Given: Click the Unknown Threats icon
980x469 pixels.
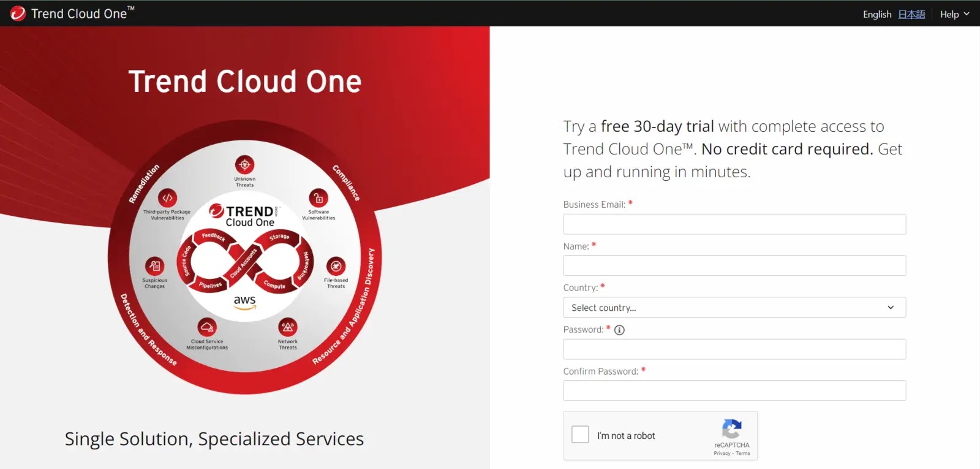Looking at the screenshot, I should [x=244, y=165].
